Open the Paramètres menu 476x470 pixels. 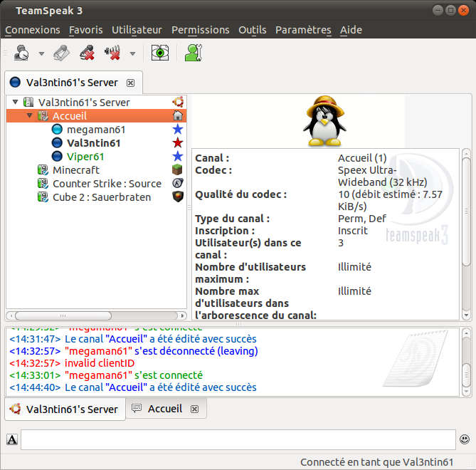click(303, 30)
